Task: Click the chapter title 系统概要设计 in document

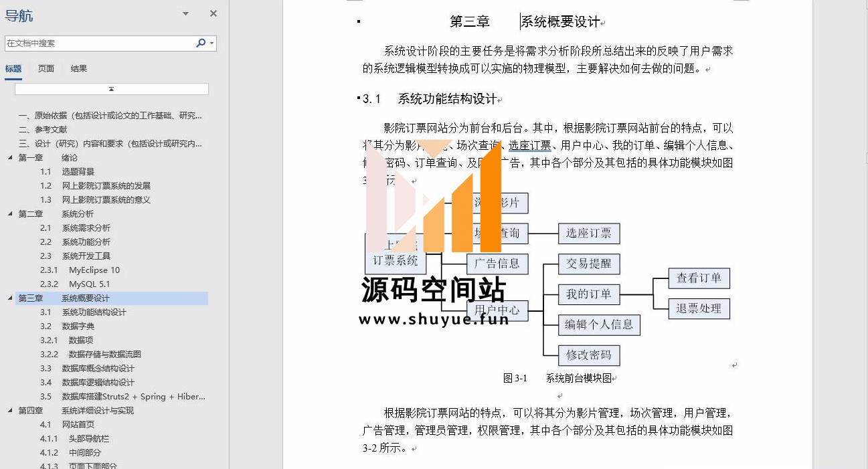Action: tap(560, 22)
